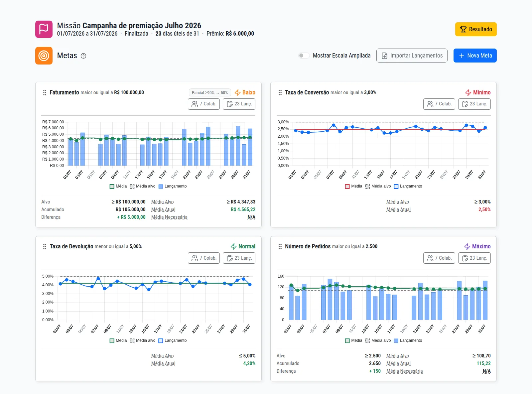Open 23 Lanç. in Taxa de Devolução card
This screenshot has height=394, width=532.
point(239,258)
